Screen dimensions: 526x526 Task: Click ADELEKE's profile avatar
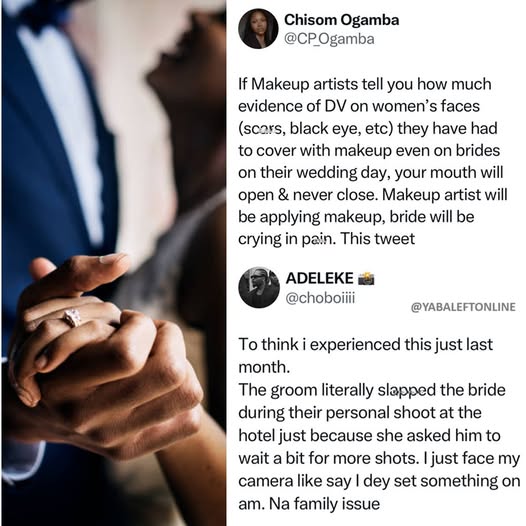(259, 287)
